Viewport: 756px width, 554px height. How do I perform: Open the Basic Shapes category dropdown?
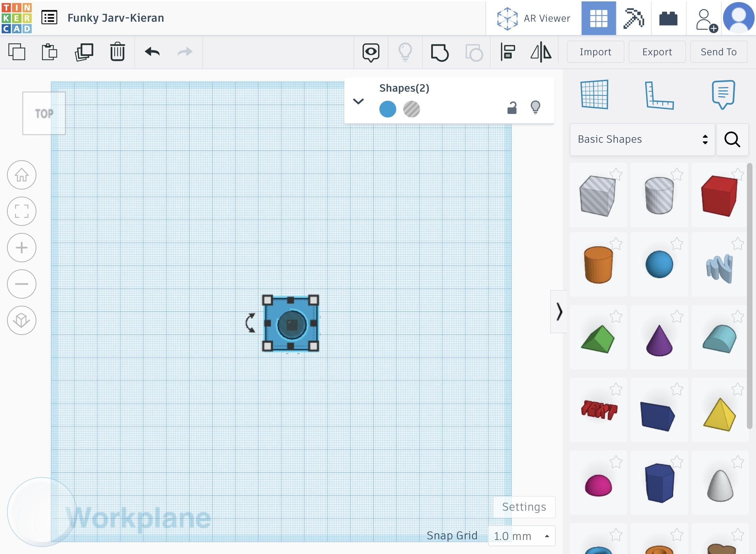pos(642,139)
